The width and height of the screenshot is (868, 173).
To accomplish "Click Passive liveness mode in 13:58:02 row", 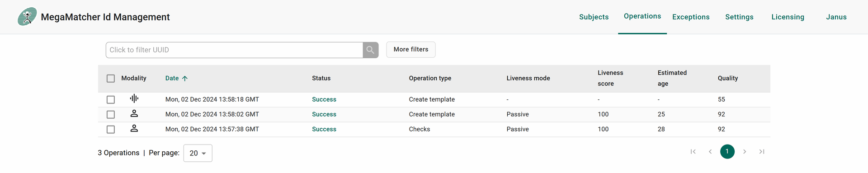I will pos(518,114).
